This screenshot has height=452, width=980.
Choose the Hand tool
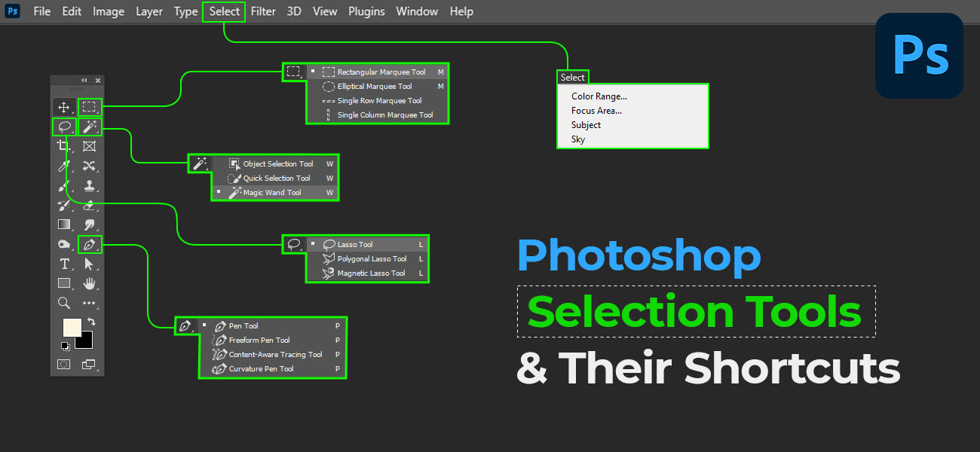(90, 283)
